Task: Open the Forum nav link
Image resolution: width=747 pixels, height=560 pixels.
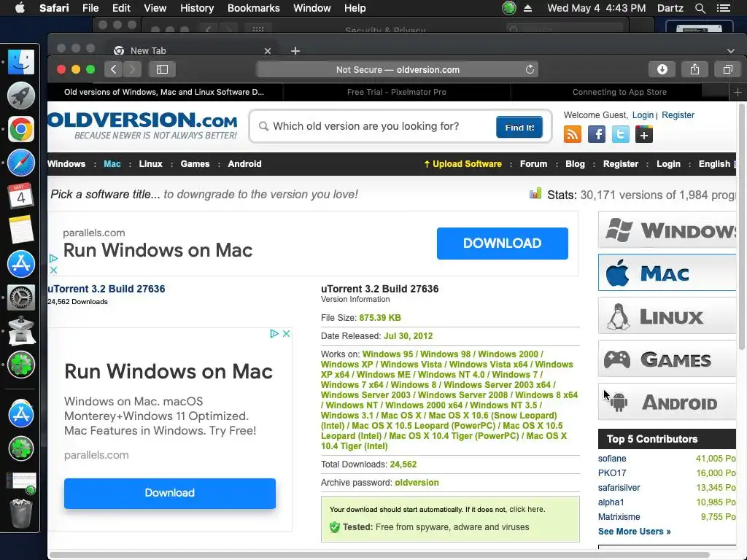Action: [x=533, y=164]
